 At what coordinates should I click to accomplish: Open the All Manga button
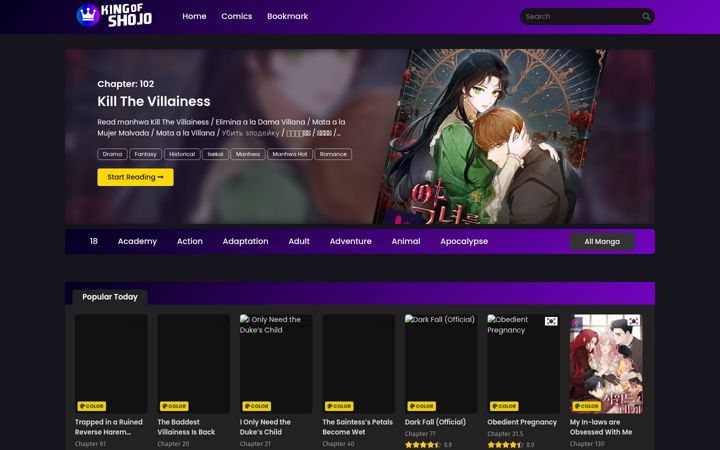[602, 242]
